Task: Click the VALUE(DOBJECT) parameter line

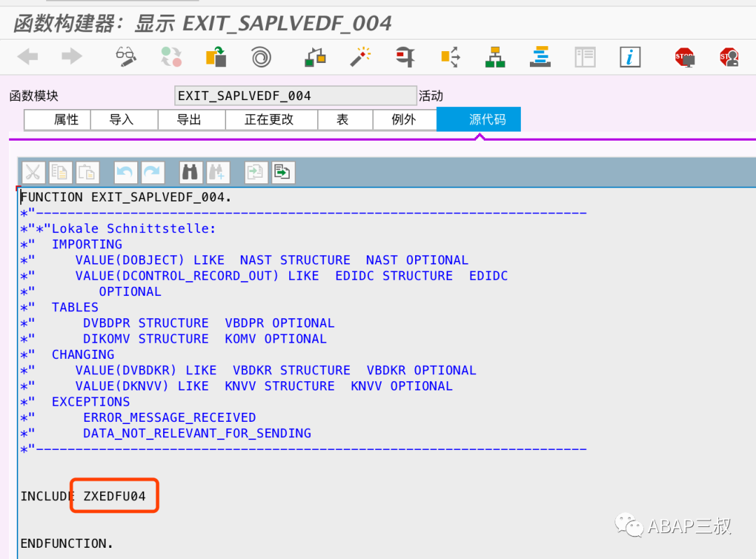Action: pos(244,260)
